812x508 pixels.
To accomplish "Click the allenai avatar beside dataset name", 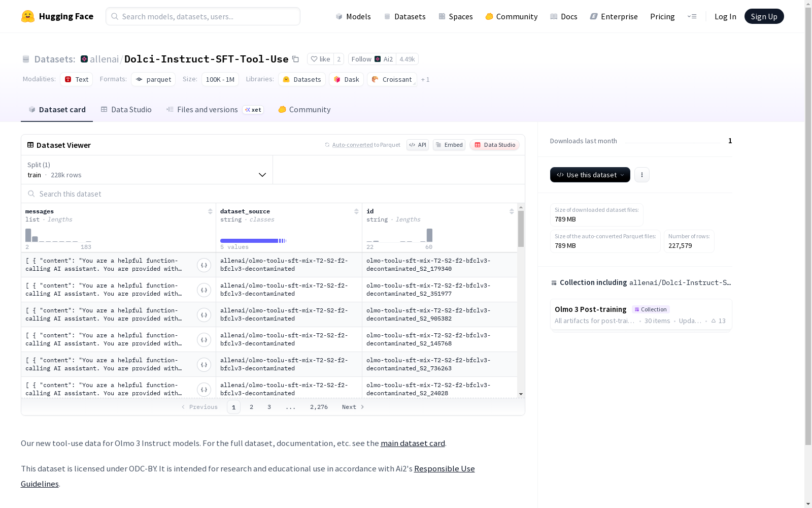I will point(84,59).
